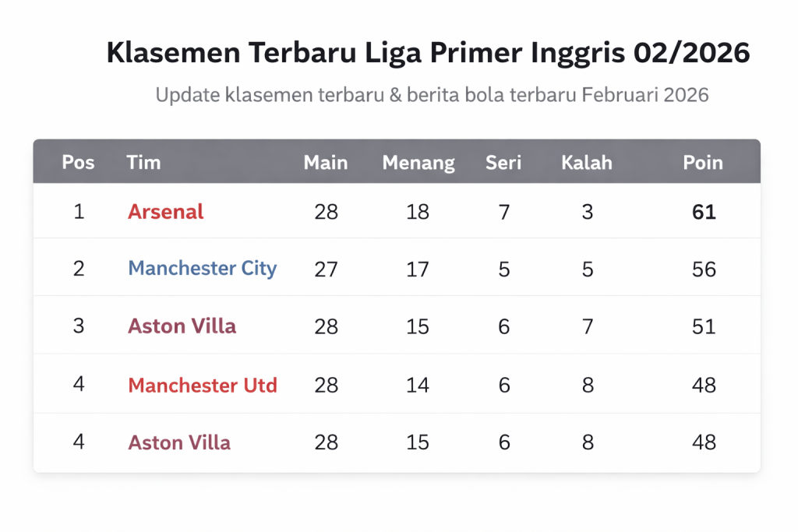Sort table by the Main column header
This screenshot has width=798, height=532.
(326, 163)
